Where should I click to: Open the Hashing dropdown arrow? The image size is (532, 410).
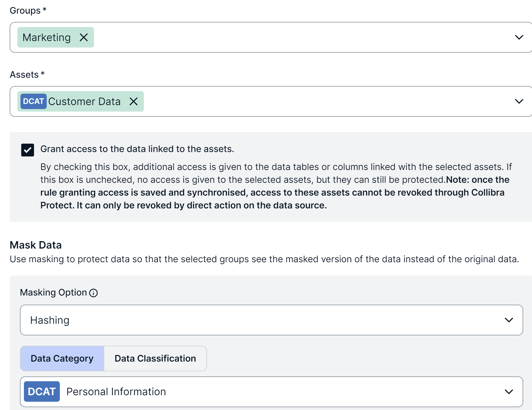509,320
